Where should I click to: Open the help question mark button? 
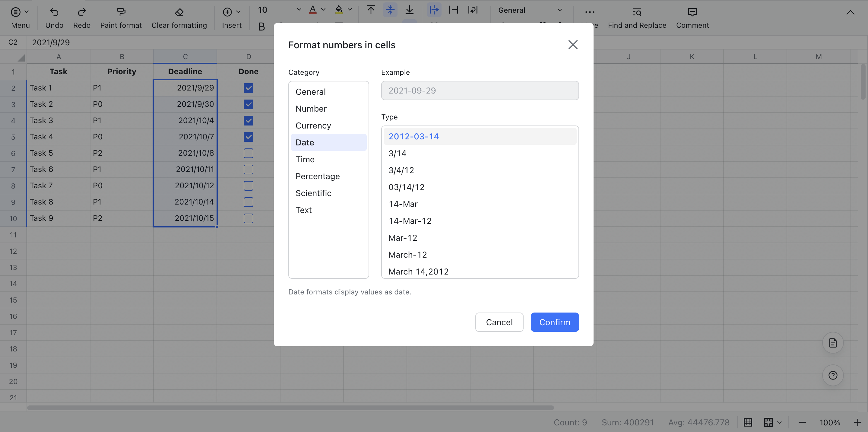pyautogui.click(x=833, y=375)
